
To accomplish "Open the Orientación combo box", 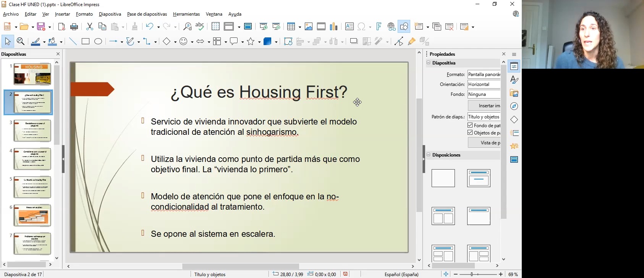I will (x=484, y=84).
